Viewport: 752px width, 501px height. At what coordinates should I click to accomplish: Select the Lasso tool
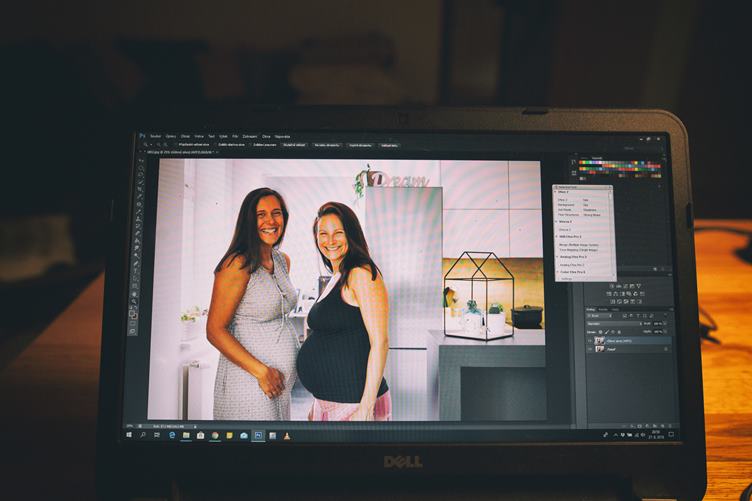tap(140, 172)
